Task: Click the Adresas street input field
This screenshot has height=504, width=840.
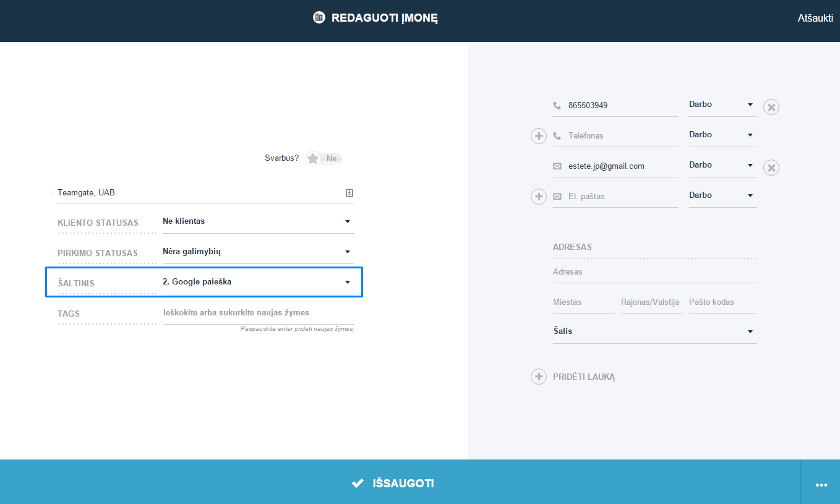Action: point(655,272)
